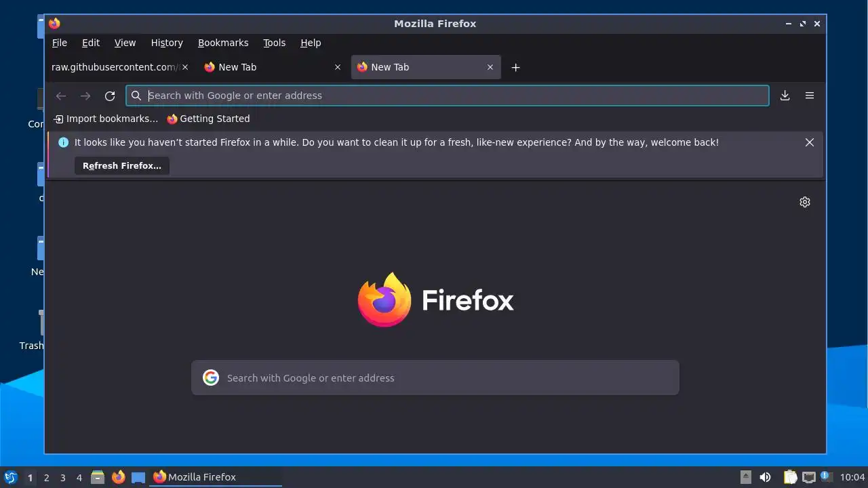
Task: Switch to workspace 4
Action: (79, 477)
